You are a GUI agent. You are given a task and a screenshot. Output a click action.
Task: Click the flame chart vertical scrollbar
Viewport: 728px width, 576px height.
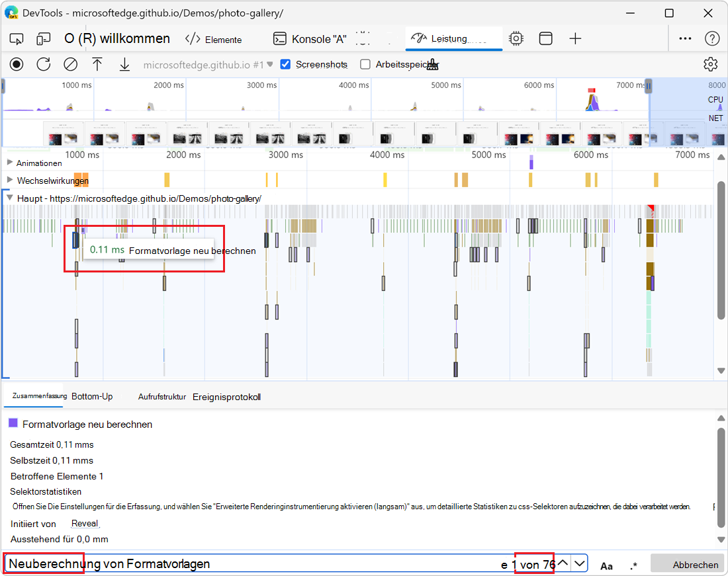click(721, 251)
